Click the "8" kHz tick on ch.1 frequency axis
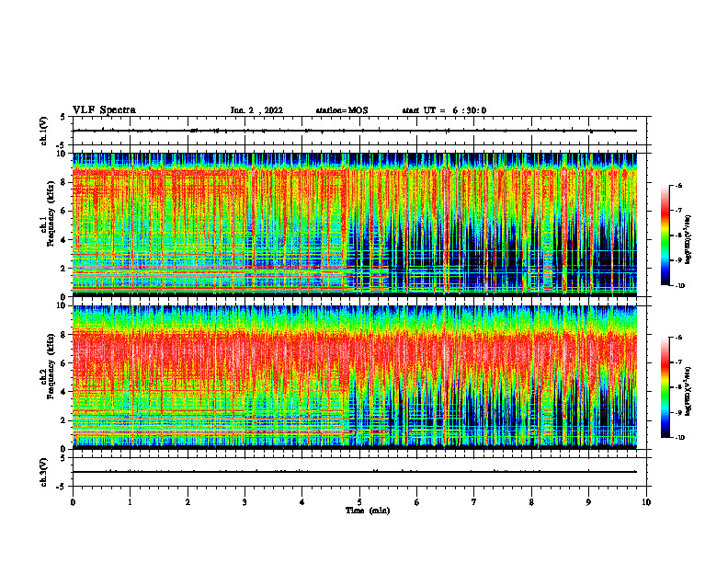Screen dimensions: 728x563 pyautogui.click(x=63, y=182)
